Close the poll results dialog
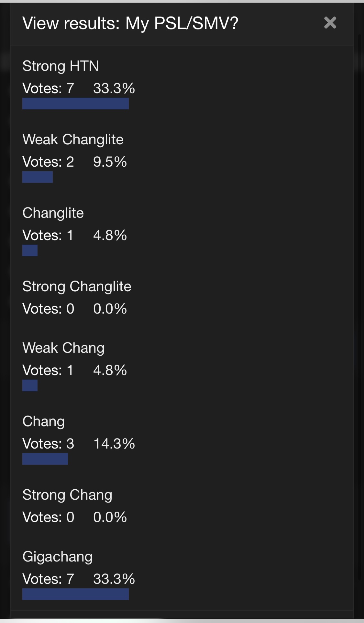Image resolution: width=364 pixels, height=623 pixels. (x=330, y=23)
